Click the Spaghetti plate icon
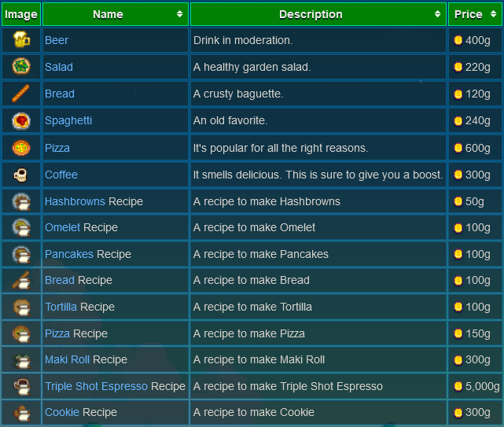504x427 pixels. click(x=21, y=120)
